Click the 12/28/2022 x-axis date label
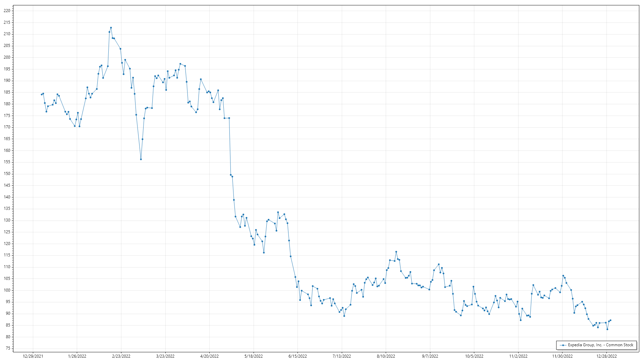 (x=606, y=356)
